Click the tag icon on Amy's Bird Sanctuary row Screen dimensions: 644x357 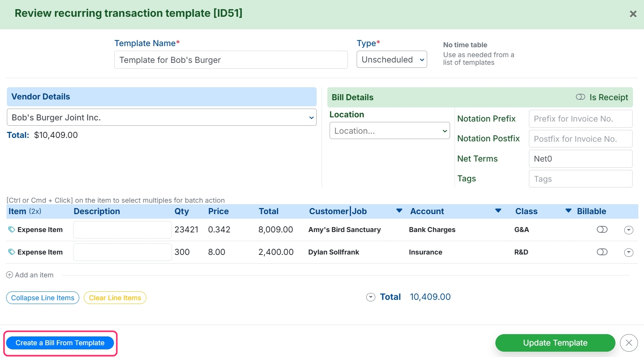coord(12,229)
